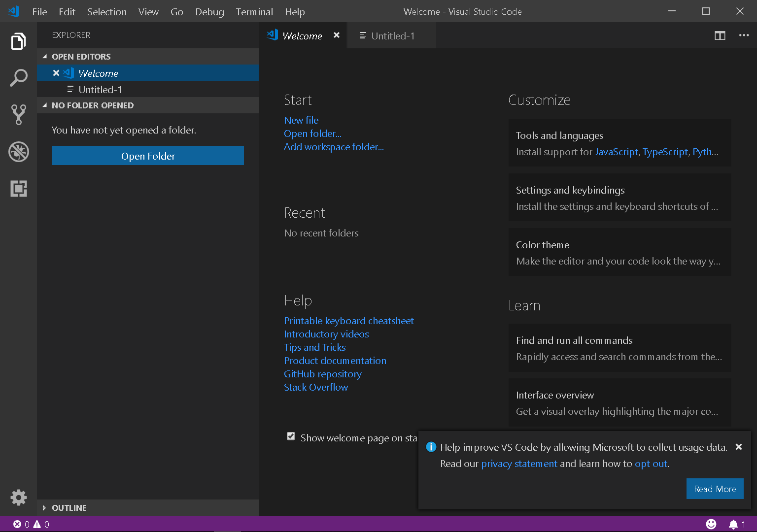Click the Settings gear icon

point(18,498)
